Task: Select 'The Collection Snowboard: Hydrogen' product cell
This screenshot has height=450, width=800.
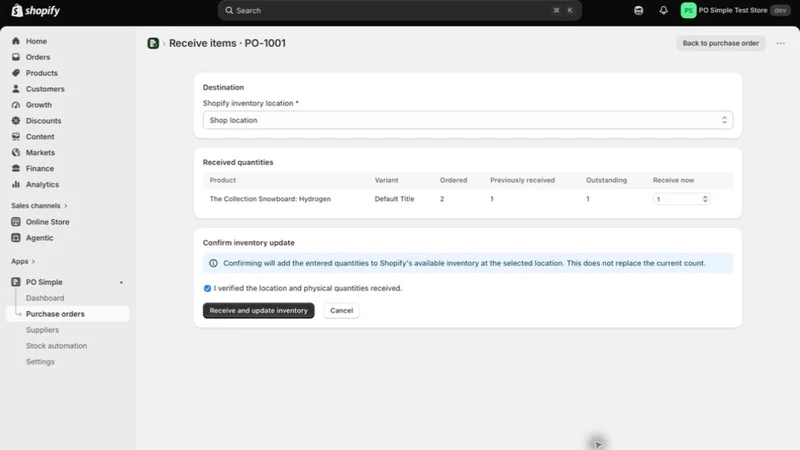Action: coord(270,199)
